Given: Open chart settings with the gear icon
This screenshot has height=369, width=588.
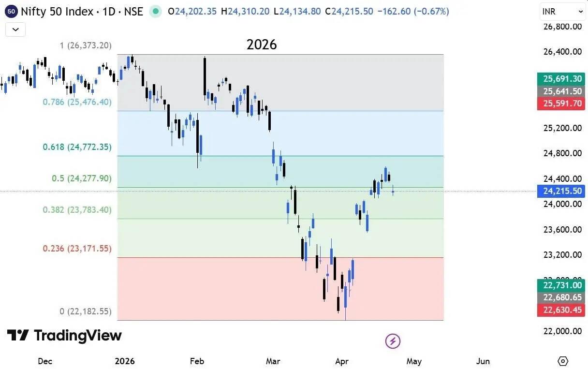Looking at the screenshot, I should [x=562, y=361].
